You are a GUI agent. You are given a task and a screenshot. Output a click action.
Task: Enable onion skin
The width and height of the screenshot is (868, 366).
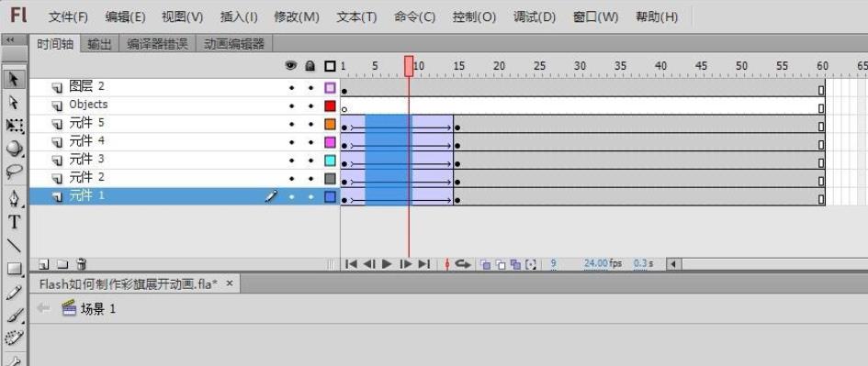coord(486,265)
